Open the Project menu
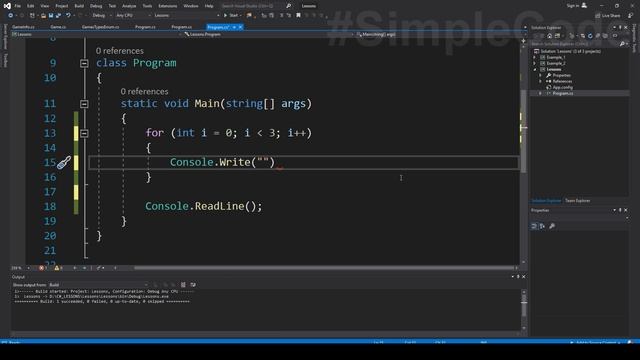This screenshot has height=360, width=640. pyautogui.click(x=62, y=6)
